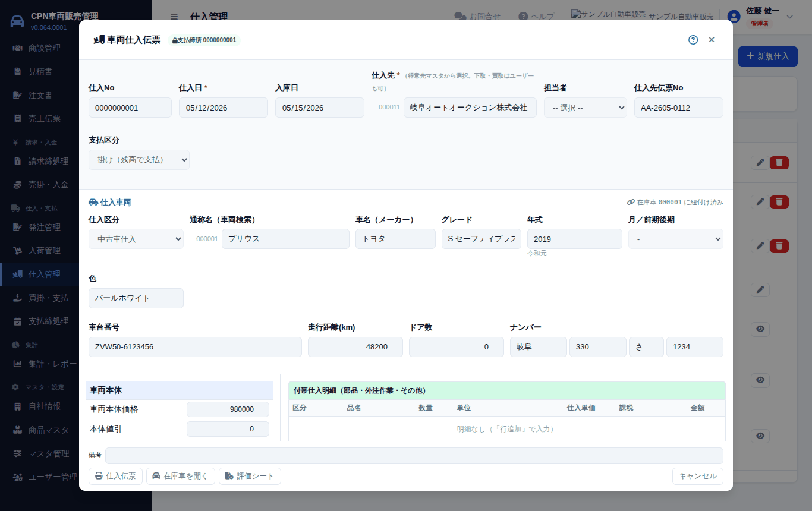Click the 在庫車 000001 linked text

pyautogui.click(x=675, y=202)
